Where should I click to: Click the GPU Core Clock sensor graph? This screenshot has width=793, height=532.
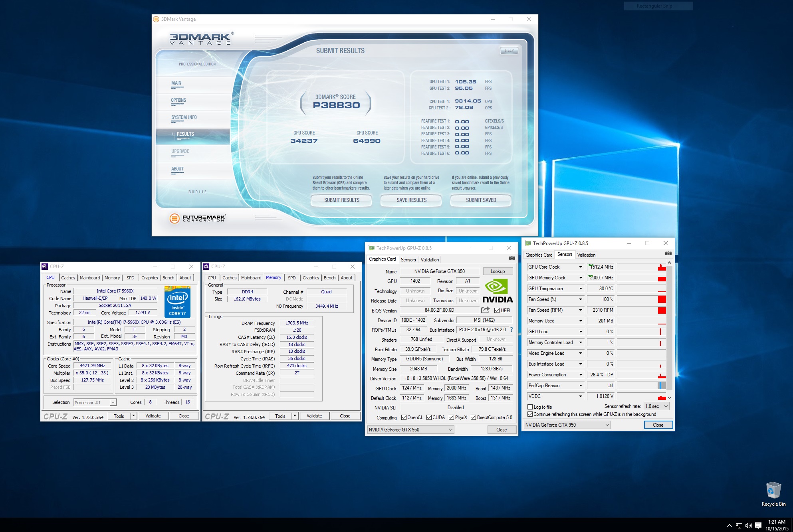[642, 267]
